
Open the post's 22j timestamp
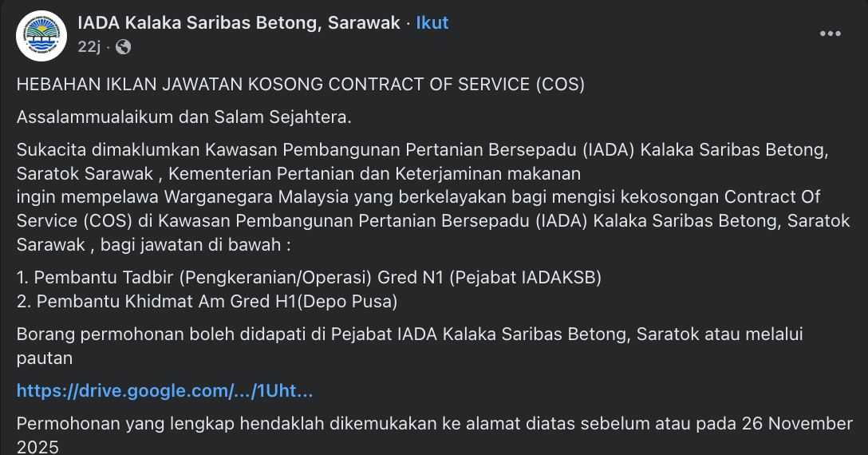[87, 47]
